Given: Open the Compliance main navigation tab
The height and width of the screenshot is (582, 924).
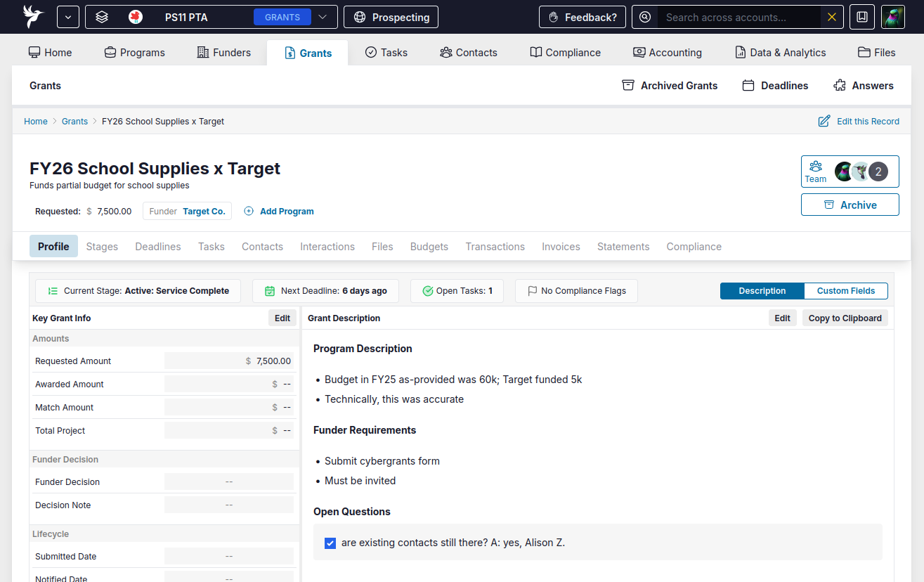Looking at the screenshot, I should (565, 53).
